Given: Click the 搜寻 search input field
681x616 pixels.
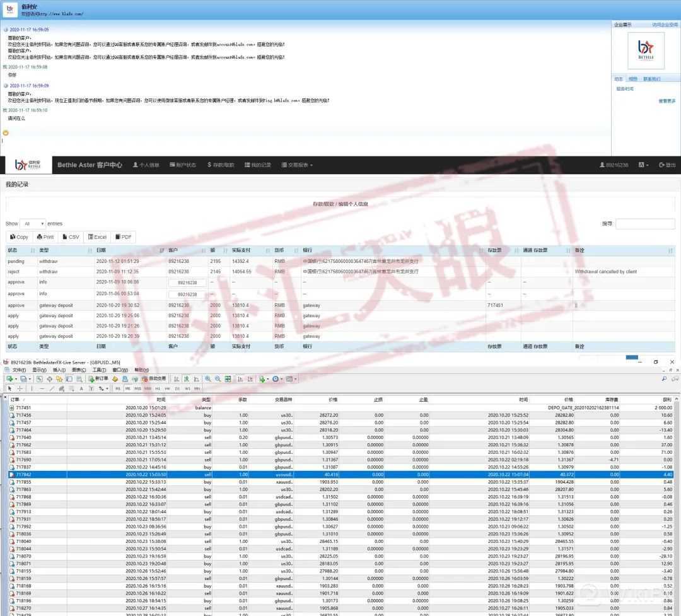Looking at the screenshot, I should (645, 224).
